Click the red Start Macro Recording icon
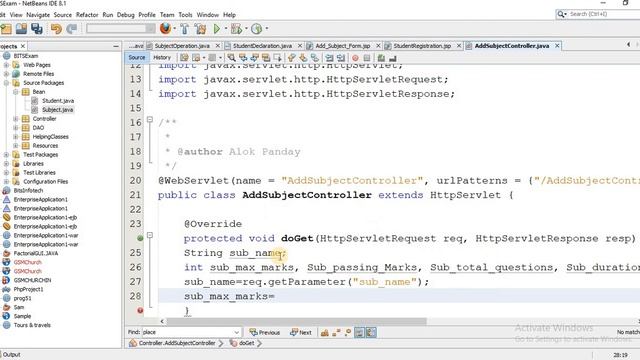This screenshot has width=640, height=360. point(355,58)
